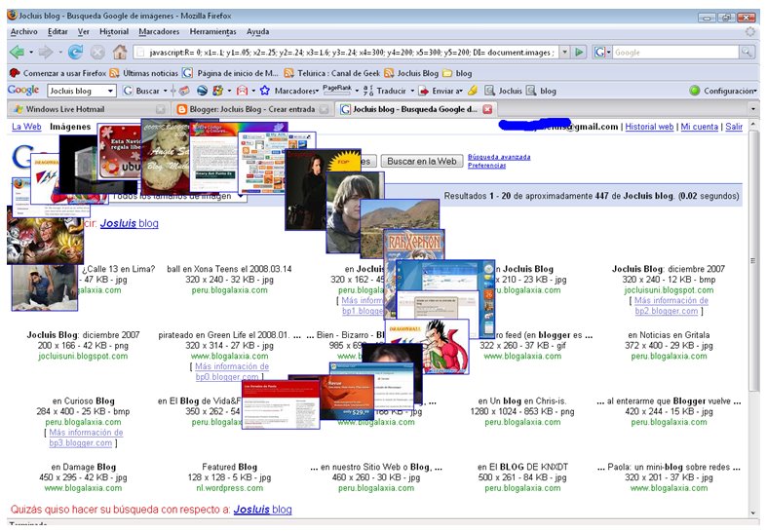Find the word Jocluis with toolbar search button
767x532 pixels.
503,91
